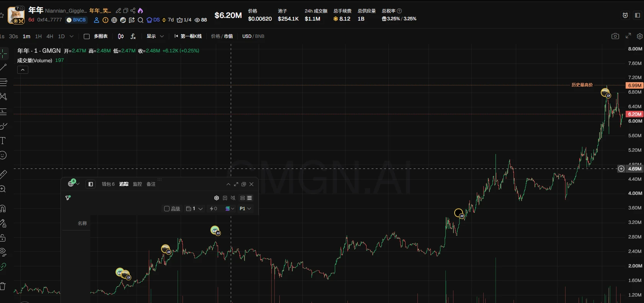Open the globe website icon in header
Viewport: 644px width, 303px height.
point(114,20)
